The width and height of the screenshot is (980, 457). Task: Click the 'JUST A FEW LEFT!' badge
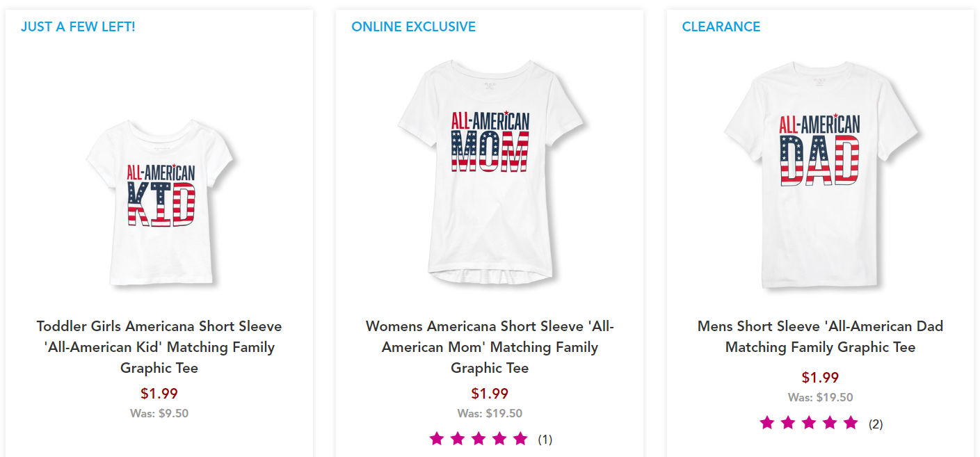(x=78, y=27)
